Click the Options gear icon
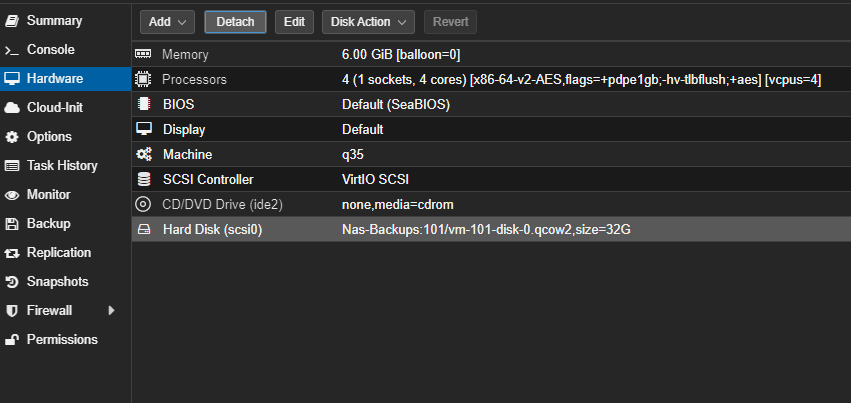 tap(12, 137)
